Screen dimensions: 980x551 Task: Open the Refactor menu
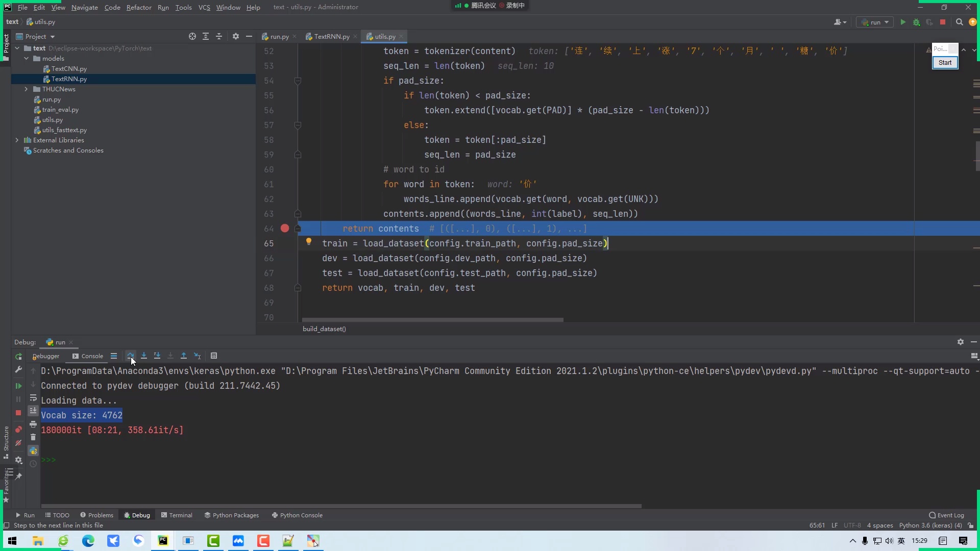[x=139, y=7]
